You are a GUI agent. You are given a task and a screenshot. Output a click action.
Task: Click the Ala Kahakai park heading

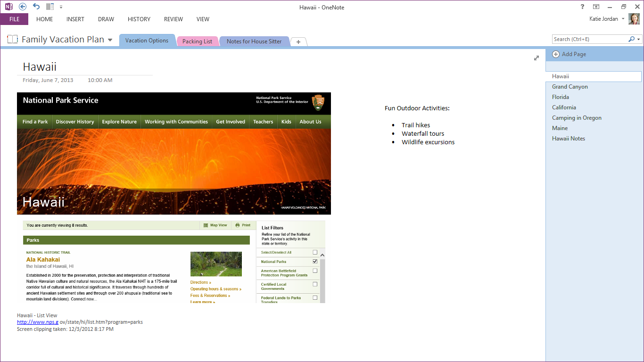[x=43, y=260]
